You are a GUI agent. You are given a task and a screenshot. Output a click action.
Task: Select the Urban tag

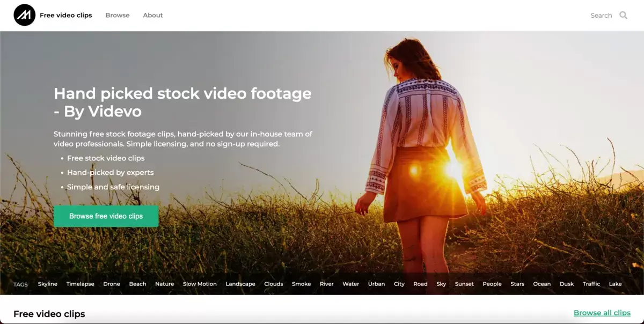(x=376, y=284)
